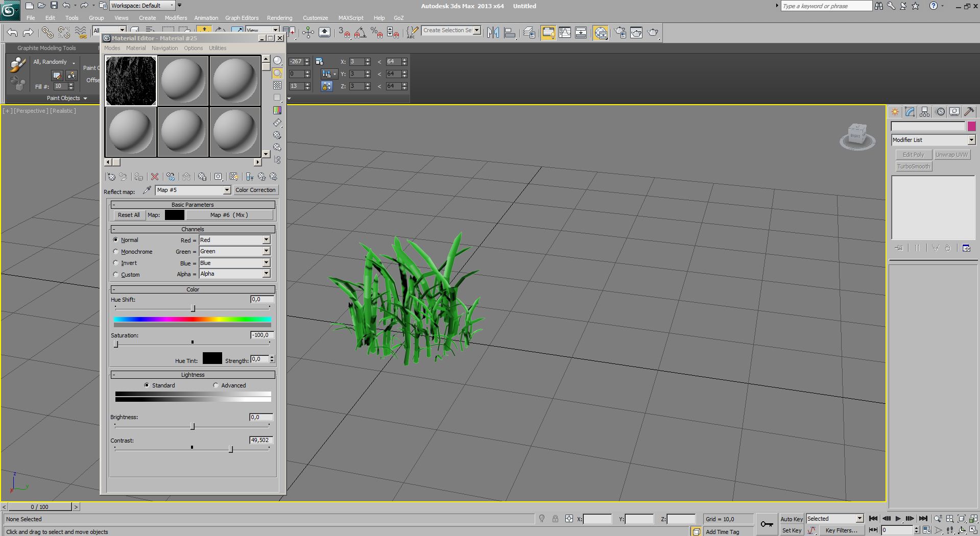This screenshot has height=536, width=980.
Task: Switch Lightness mode to Advanced
Action: (216, 385)
